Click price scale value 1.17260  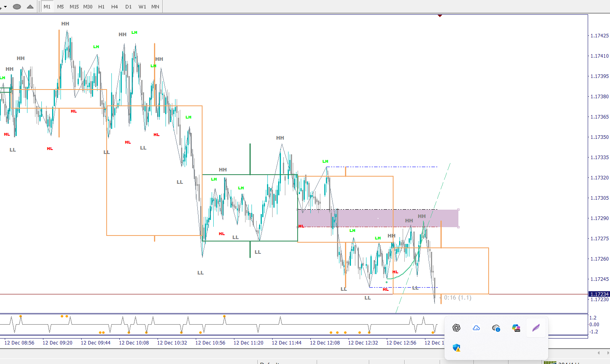pyautogui.click(x=599, y=259)
